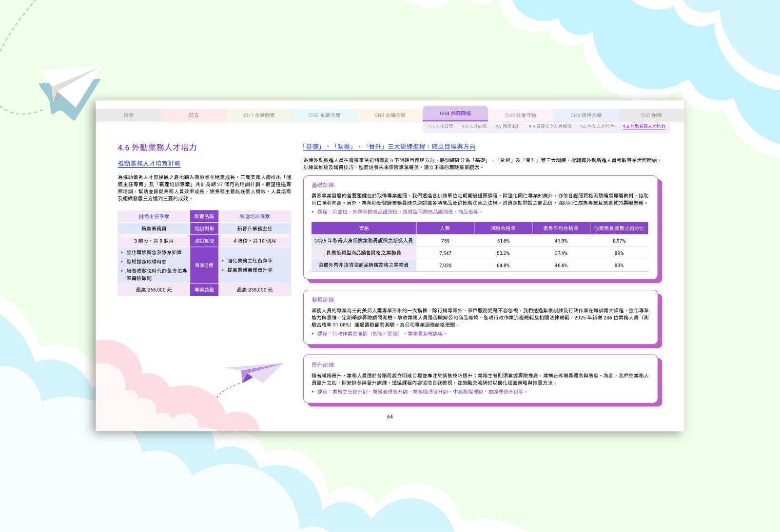780x532 pixels.
Task: Click the 51.6% pass rate value
Action: point(503,241)
